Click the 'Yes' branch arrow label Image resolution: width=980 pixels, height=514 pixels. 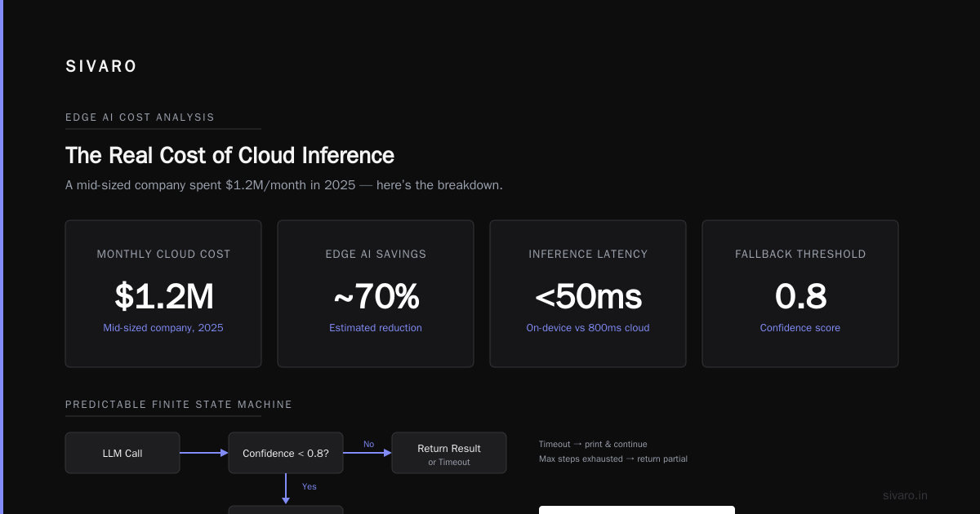[x=309, y=486]
